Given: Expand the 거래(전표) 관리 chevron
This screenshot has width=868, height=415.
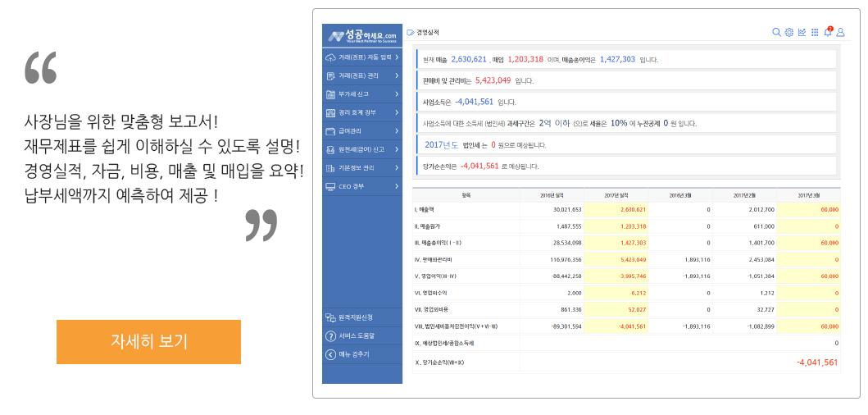Looking at the screenshot, I should click(x=397, y=75).
